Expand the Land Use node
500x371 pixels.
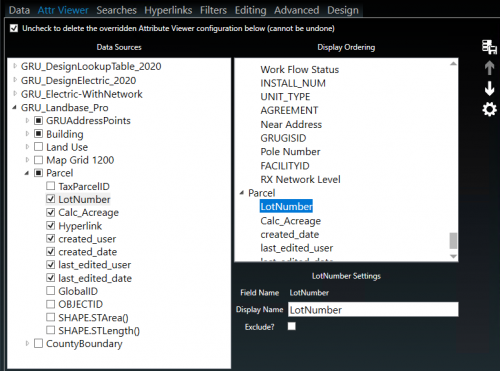(27, 147)
